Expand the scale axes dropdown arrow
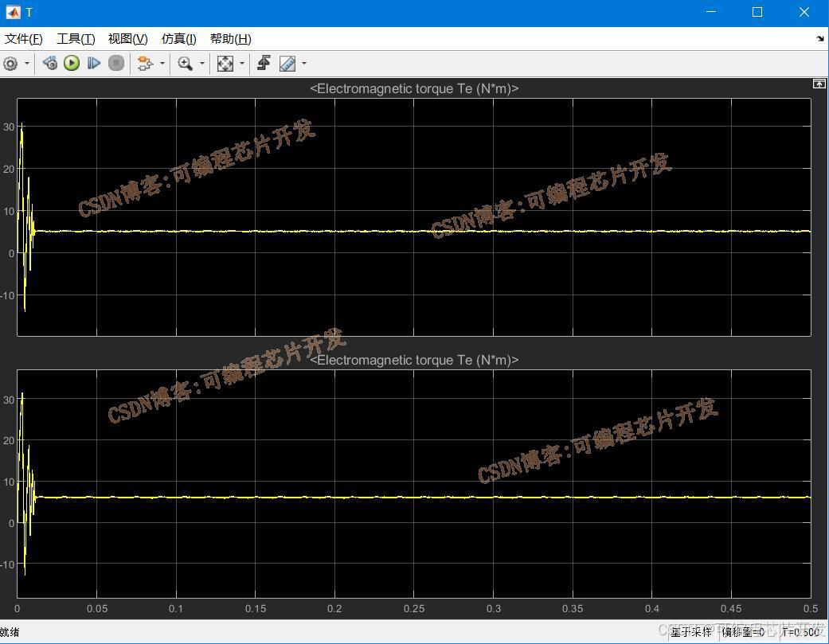Screen dimensions: 829x644 pos(242,64)
